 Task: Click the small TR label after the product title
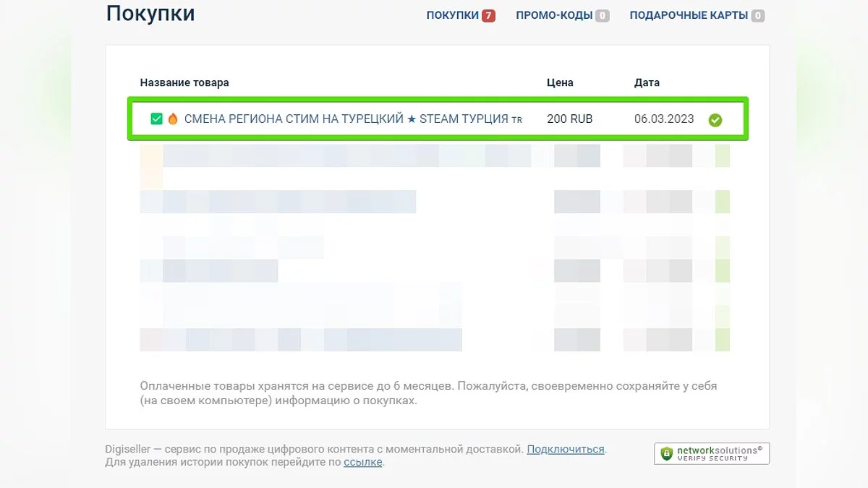(x=516, y=120)
